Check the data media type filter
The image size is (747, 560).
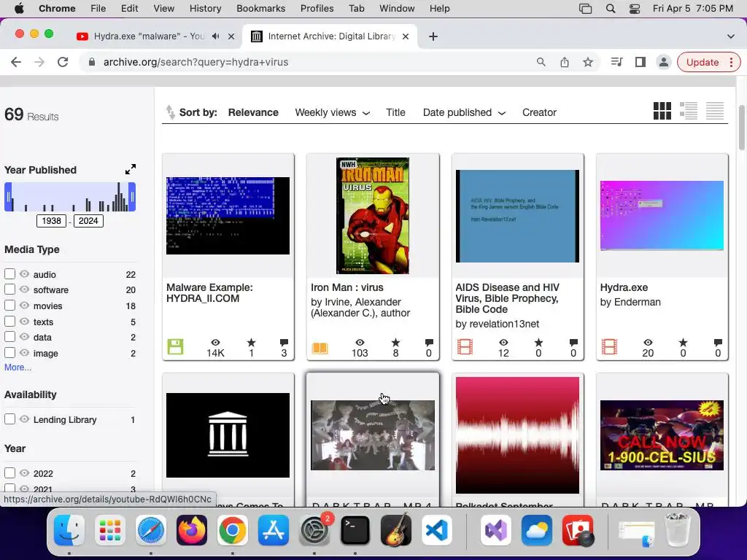9,337
